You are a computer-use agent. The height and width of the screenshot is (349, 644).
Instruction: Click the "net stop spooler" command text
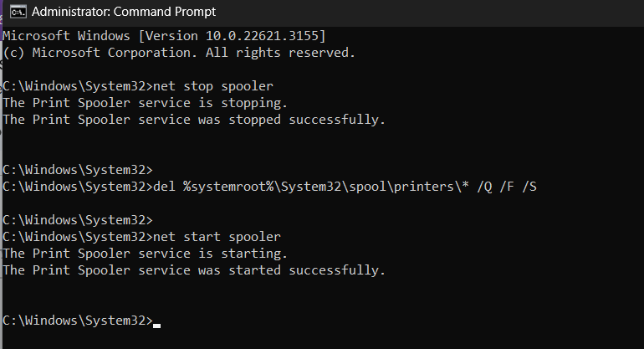[x=212, y=86]
